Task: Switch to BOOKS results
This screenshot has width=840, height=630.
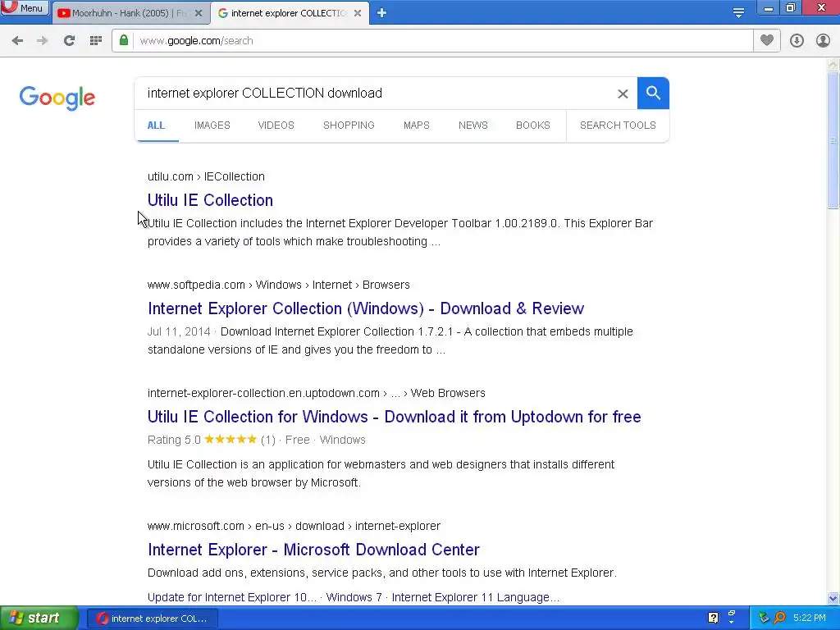Action: point(533,126)
